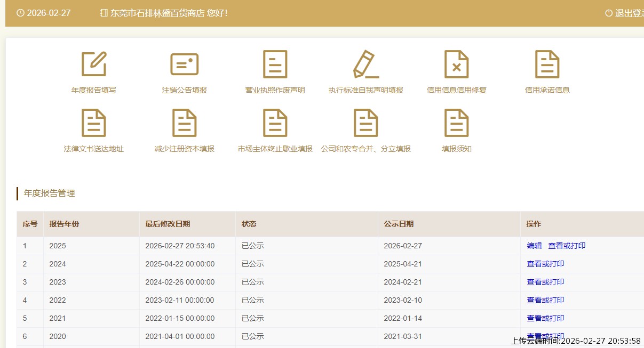Open the 年度报告填写 icon

point(94,64)
